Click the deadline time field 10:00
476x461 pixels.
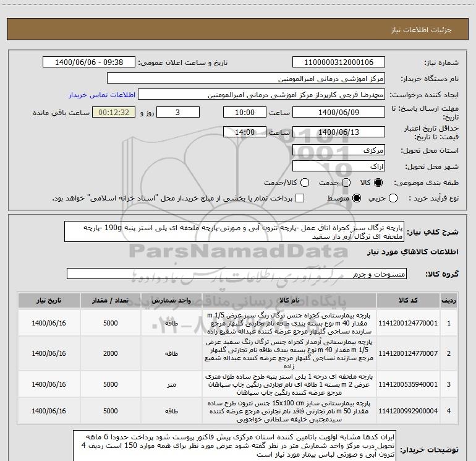(245, 113)
